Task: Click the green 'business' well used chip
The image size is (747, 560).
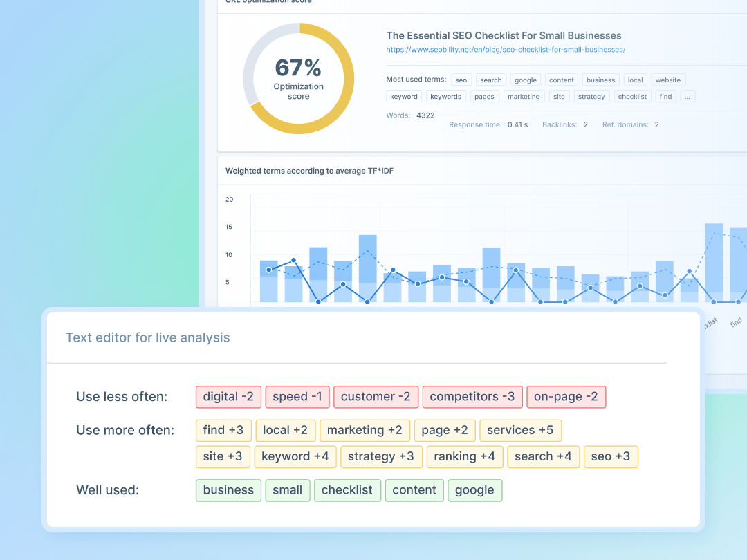Action: [228, 490]
